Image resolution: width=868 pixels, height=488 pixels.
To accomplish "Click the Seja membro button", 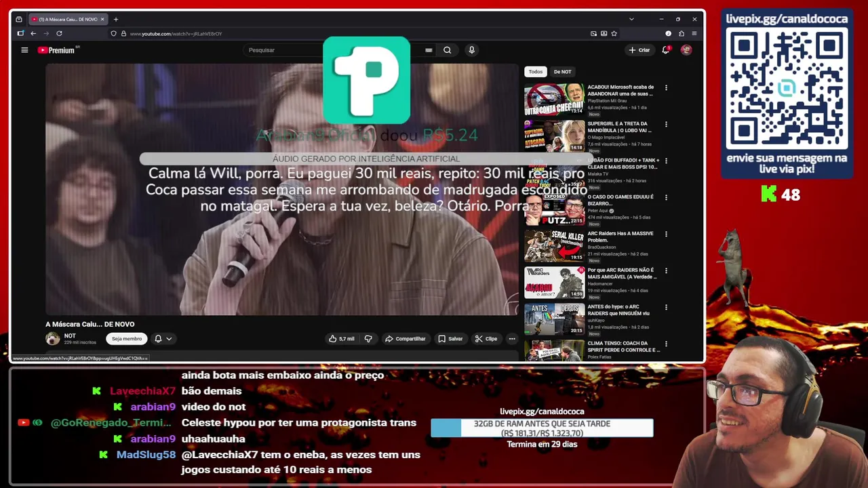I will point(127,339).
